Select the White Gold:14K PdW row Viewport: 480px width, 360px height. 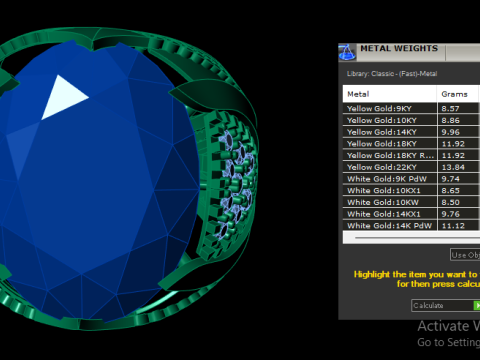(x=411, y=225)
